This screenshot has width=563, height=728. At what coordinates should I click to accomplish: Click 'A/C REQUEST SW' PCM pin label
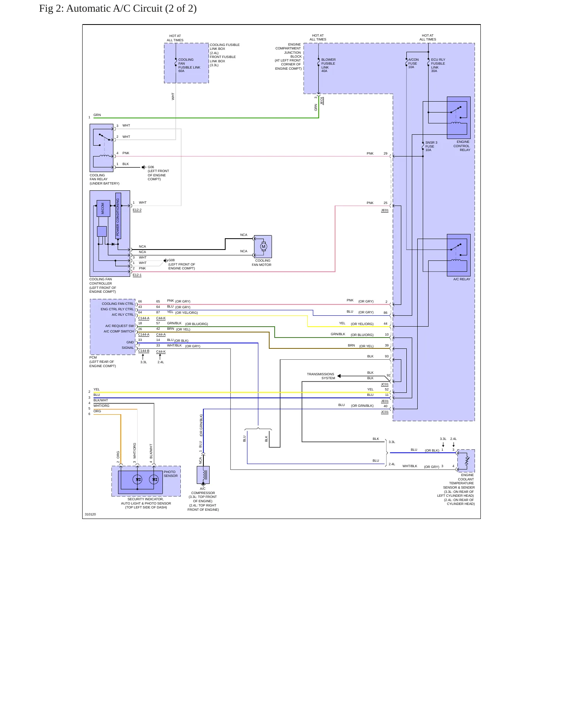(120, 326)
